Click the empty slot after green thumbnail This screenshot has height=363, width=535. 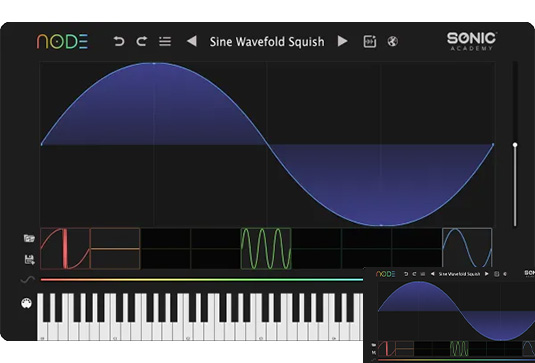coord(316,249)
